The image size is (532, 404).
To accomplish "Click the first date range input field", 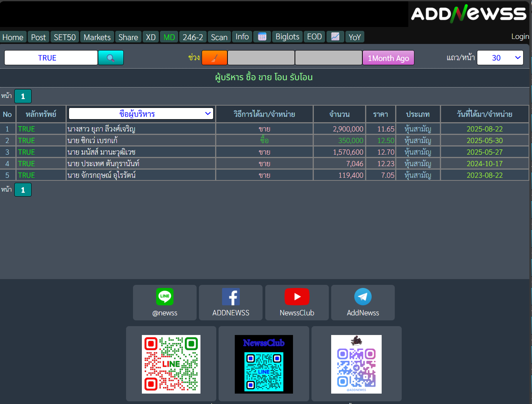I will (261, 58).
